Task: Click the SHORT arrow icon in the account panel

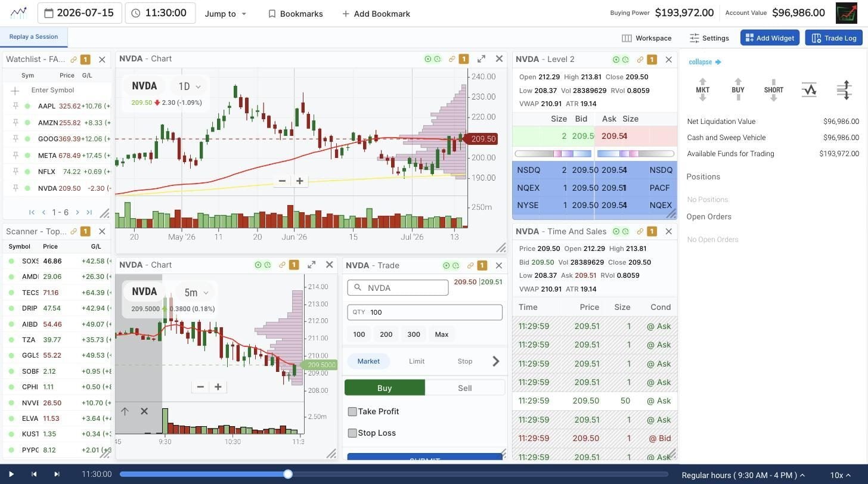Action: click(x=773, y=90)
